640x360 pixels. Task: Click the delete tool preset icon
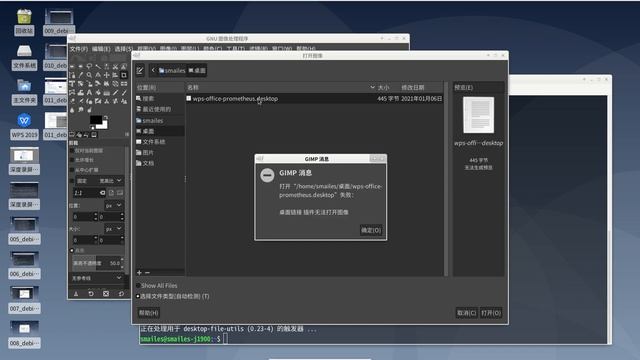click(x=106, y=293)
